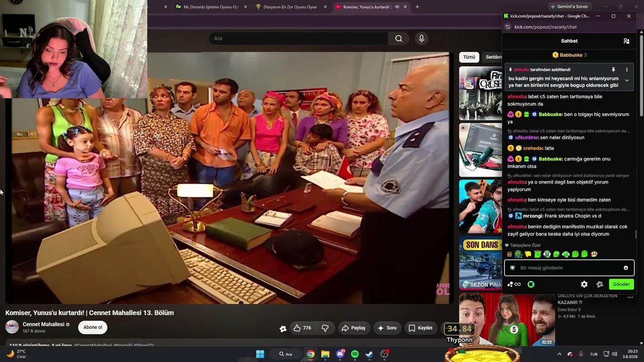Open options for the Enes Batur video
The image size is (644, 362).
630,298
